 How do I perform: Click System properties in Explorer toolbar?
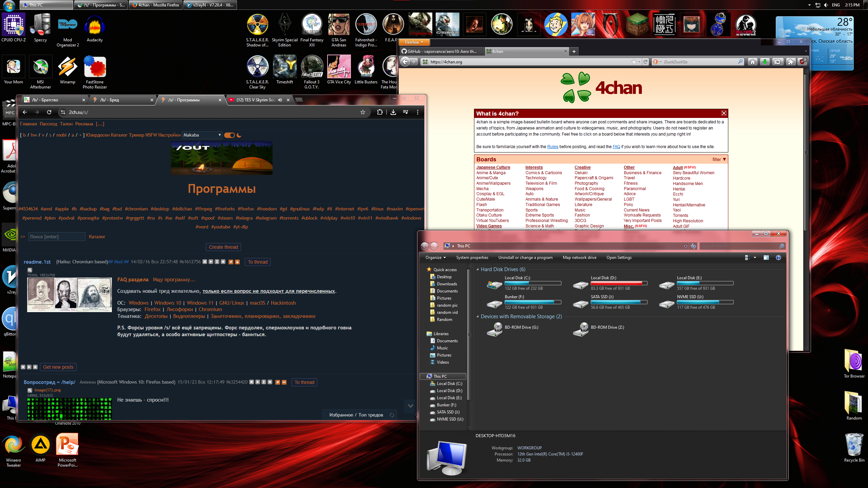click(472, 258)
